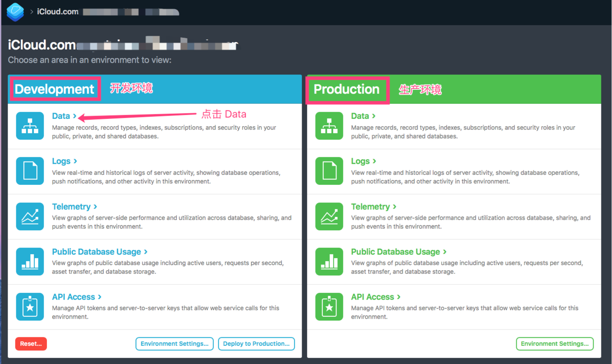Click the iCloud.com breadcrumb in the top bar

[58, 12]
